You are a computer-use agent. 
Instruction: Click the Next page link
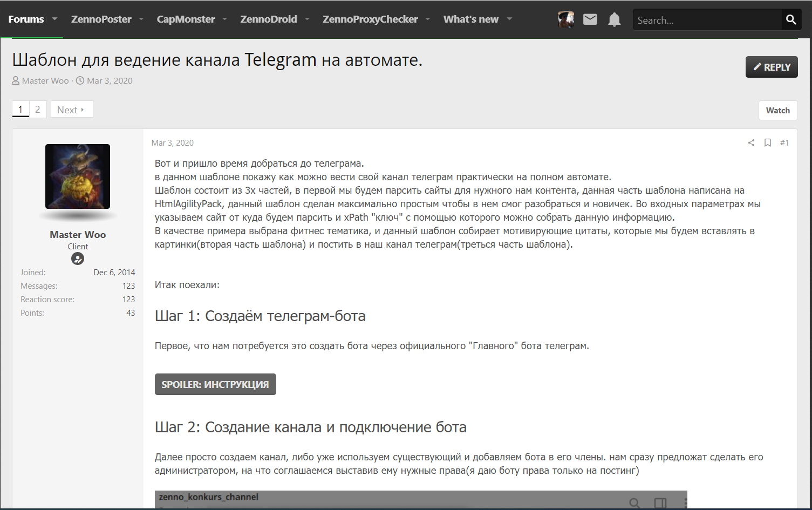coord(72,110)
